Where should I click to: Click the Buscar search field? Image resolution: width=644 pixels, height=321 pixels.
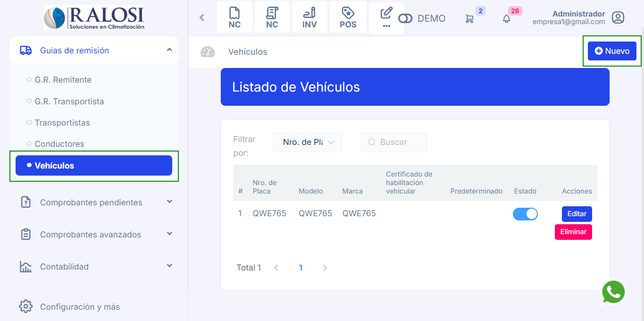point(399,142)
